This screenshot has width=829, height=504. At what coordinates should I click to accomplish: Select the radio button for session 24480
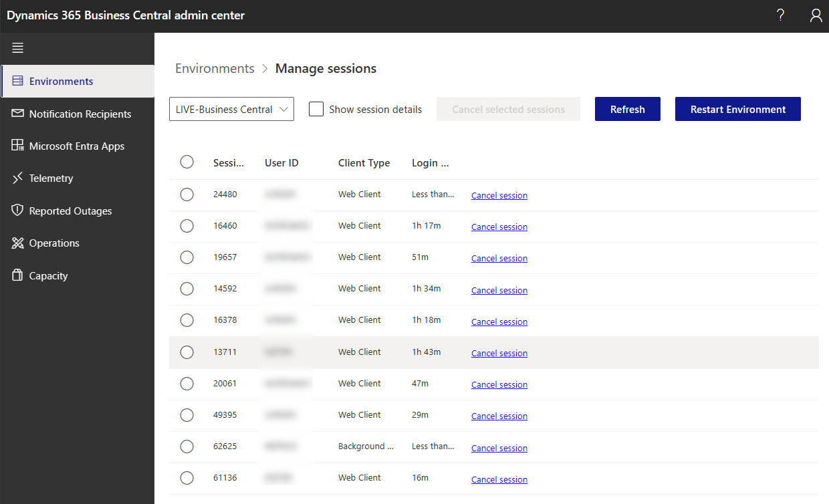187,195
